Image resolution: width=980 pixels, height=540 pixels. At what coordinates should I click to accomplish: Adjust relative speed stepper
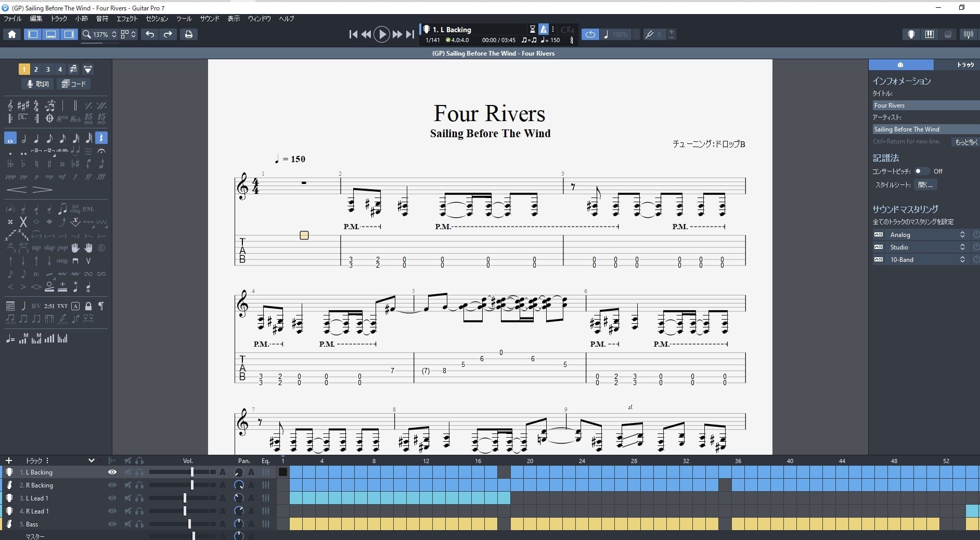[636, 34]
